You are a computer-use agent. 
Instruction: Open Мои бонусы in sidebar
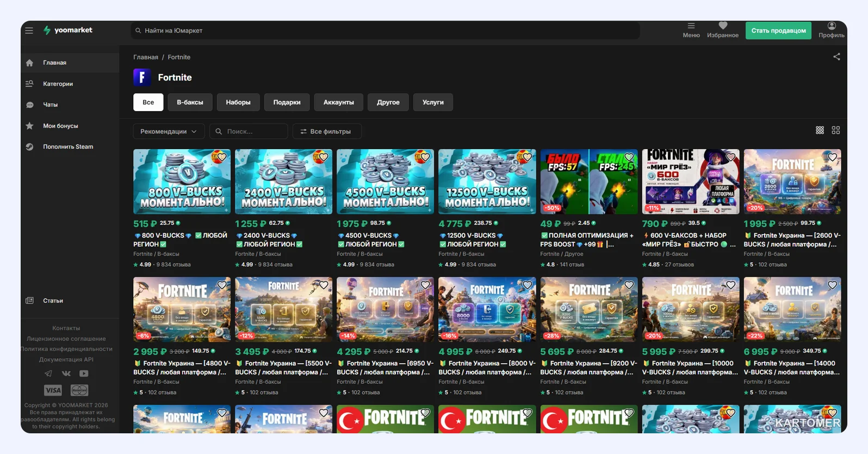pyautogui.click(x=70, y=126)
